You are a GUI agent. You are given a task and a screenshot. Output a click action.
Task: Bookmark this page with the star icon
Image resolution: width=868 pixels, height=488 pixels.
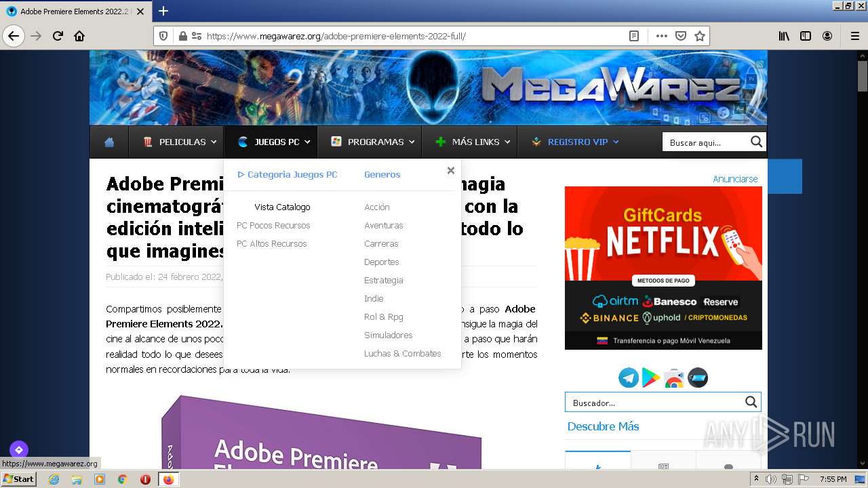700,36
